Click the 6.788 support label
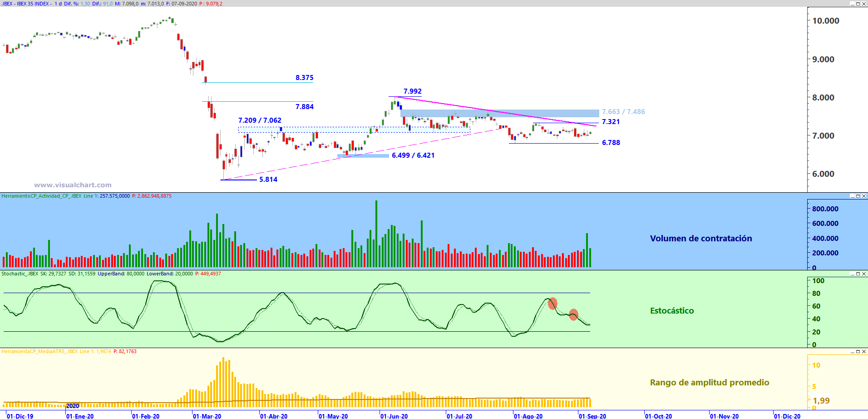The width and height of the screenshot is (868, 419). tap(611, 143)
